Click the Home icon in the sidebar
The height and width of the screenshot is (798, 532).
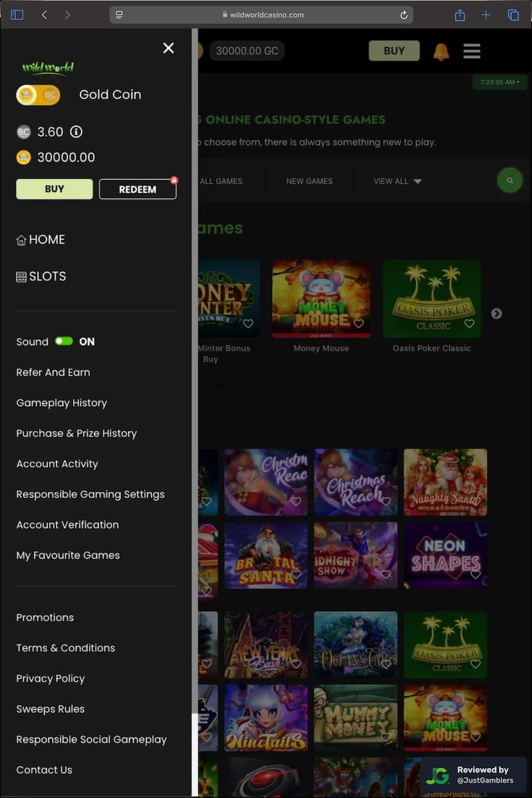(x=22, y=239)
